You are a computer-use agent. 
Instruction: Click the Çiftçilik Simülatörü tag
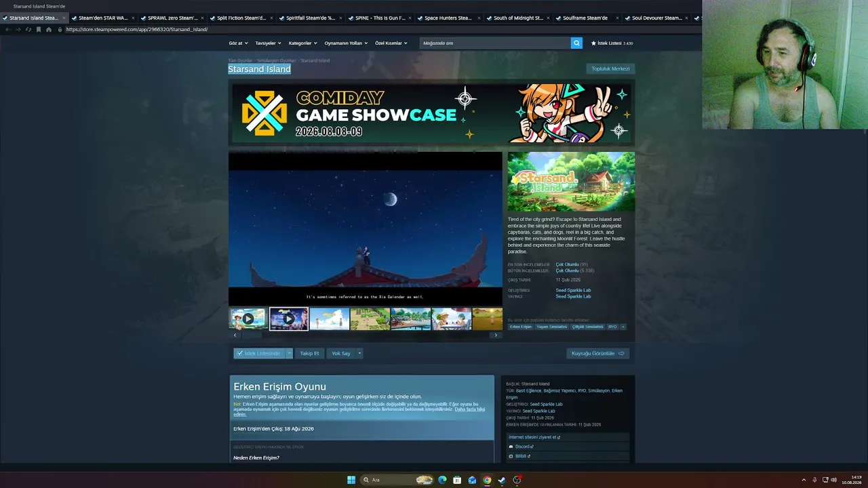587,327
